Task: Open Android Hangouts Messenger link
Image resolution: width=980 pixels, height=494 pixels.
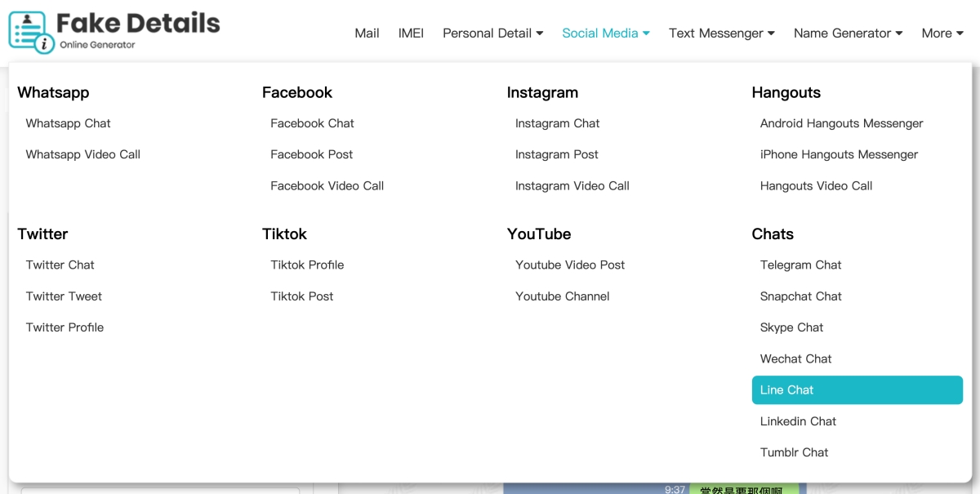Action: coord(841,123)
